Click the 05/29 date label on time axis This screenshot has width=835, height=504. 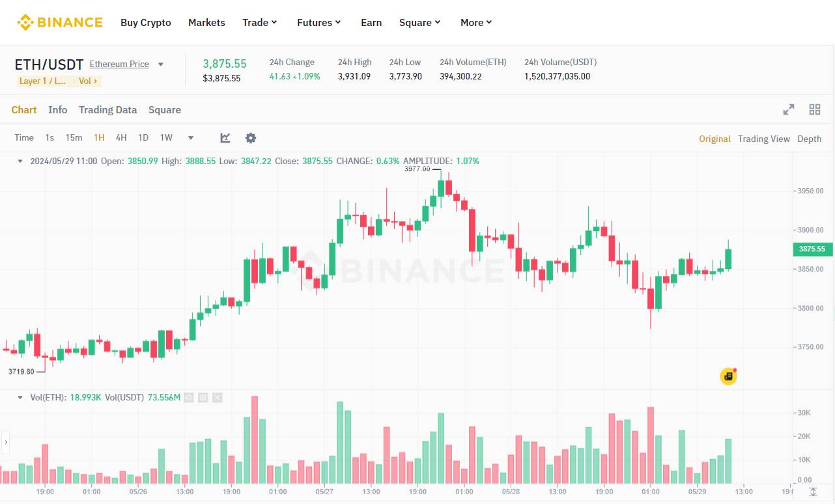click(698, 492)
